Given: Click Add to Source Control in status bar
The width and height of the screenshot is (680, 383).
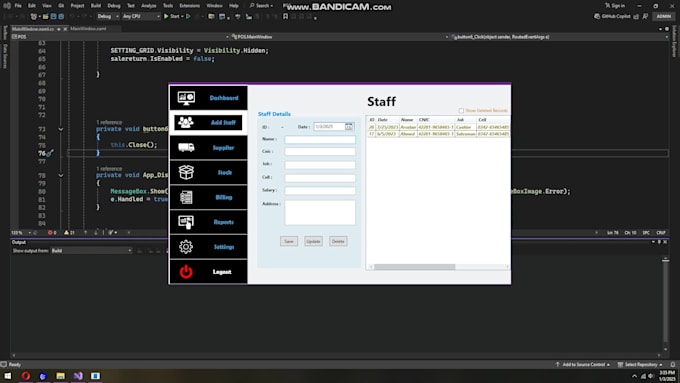Looking at the screenshot, I should tap(583, 364).
